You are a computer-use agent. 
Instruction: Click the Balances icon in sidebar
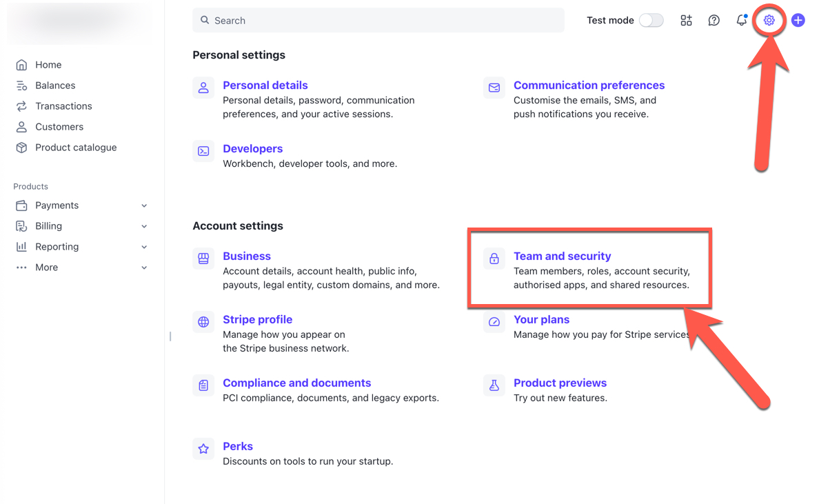pyautogui.click(x=21, y=85)
